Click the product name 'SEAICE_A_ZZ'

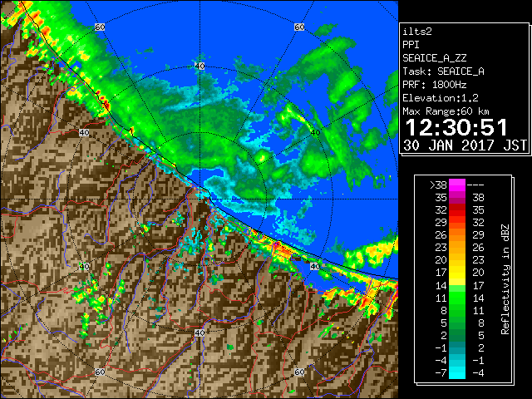click(x=435, y=58)
